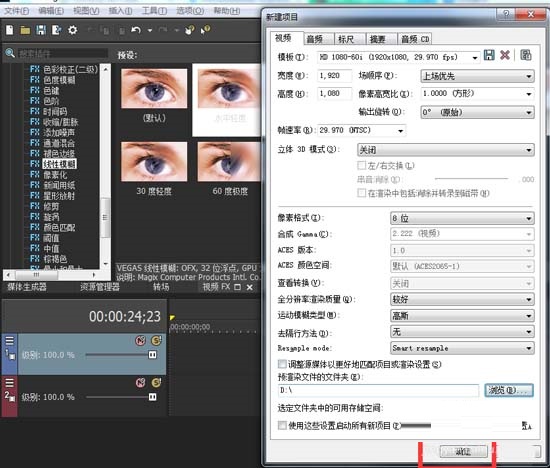Viewport: 550px width, 468px height.
Task: Switch to the 音频 tab
Action: (318, 39)
